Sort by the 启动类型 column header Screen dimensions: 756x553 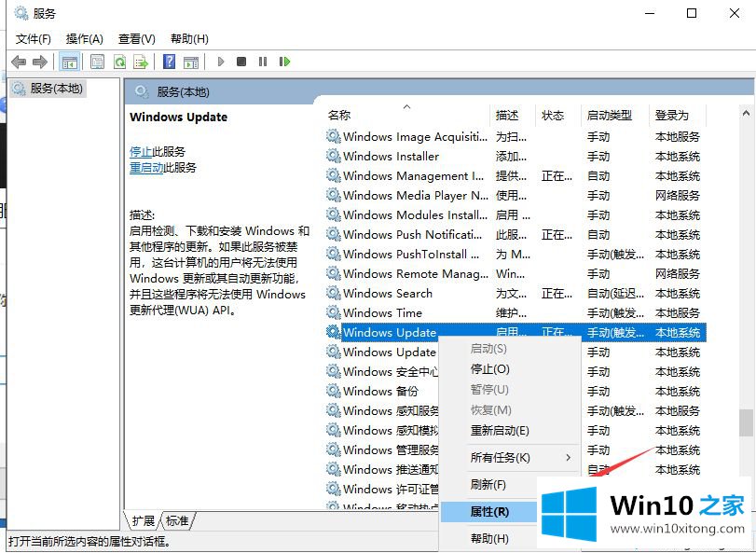click(x=615, y=116)
